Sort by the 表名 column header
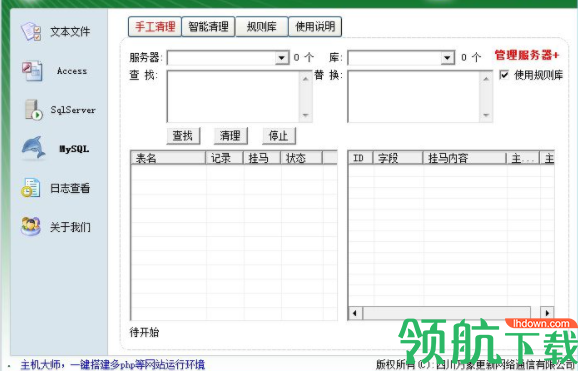Image resolution: width=578 pixels, height=371 pixels. 168,158
